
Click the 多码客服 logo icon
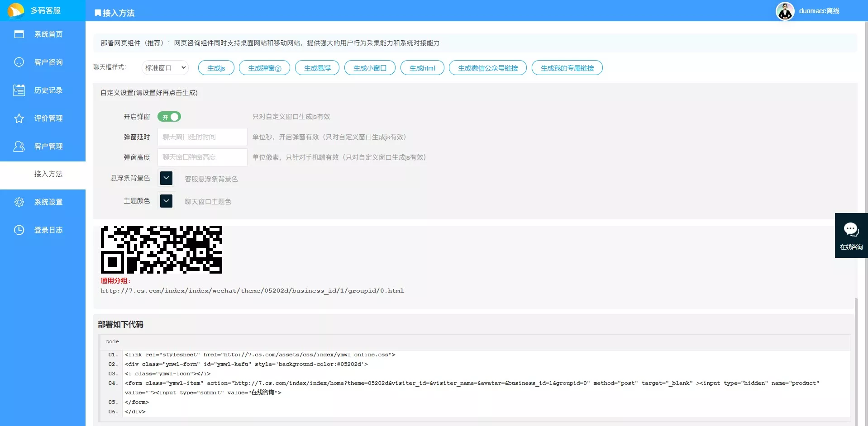[x=16, y=10]
